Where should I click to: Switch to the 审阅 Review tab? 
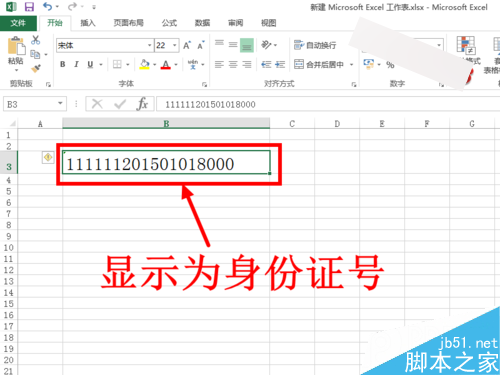point(235,23)
